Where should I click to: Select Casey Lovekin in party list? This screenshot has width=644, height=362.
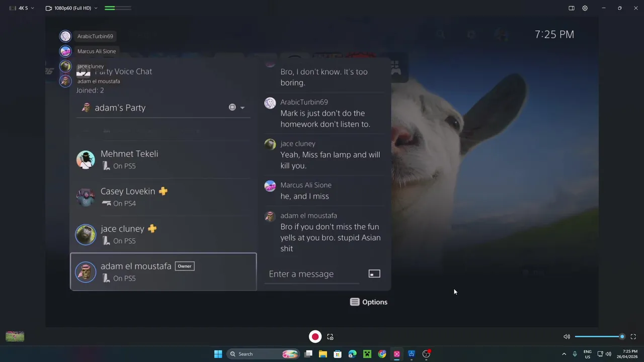point(163,197)
